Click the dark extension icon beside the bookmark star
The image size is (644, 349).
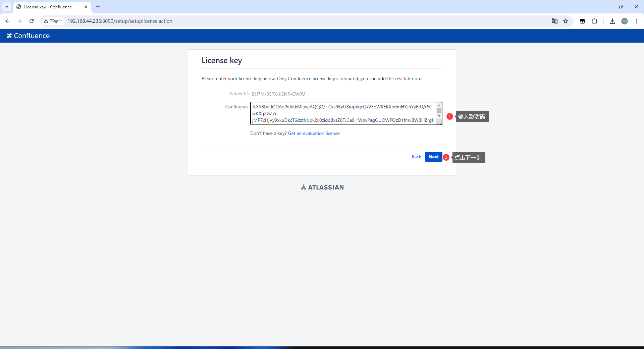point(582,21)
